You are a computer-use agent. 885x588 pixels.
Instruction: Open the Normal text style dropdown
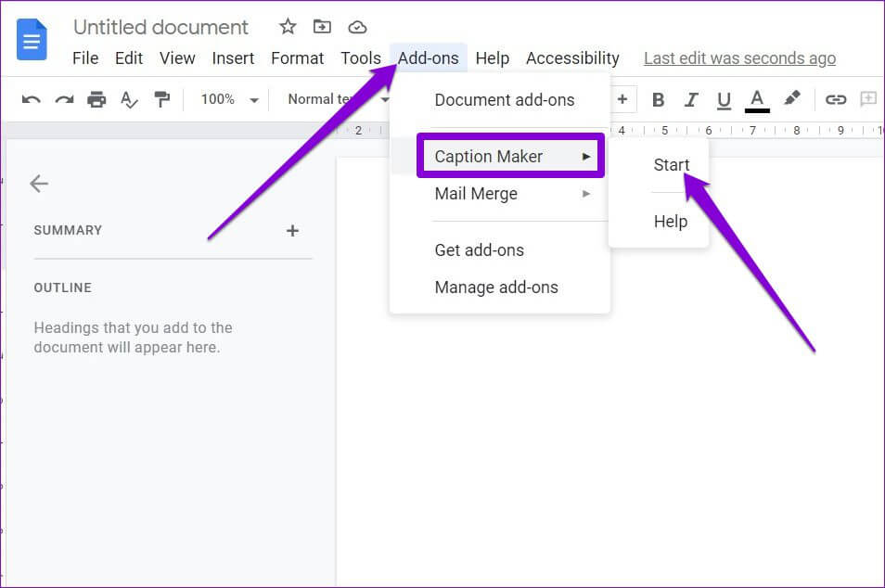pos(338,99)
